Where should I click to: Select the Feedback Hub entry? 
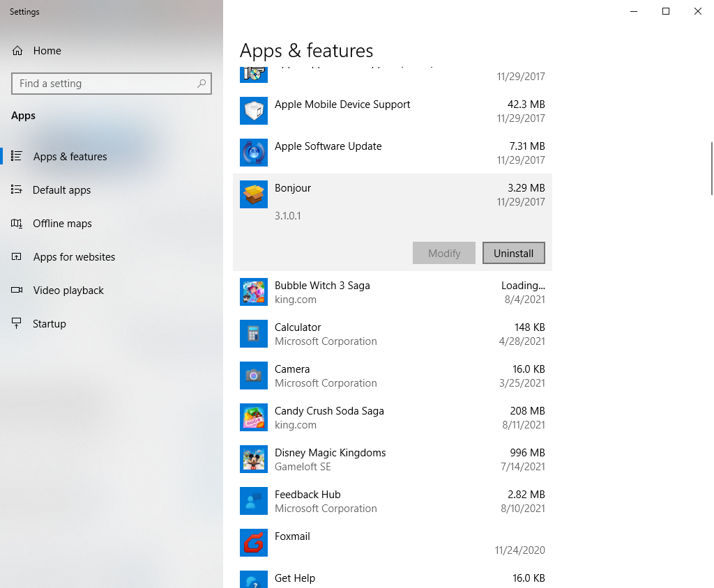pos(393,502)
